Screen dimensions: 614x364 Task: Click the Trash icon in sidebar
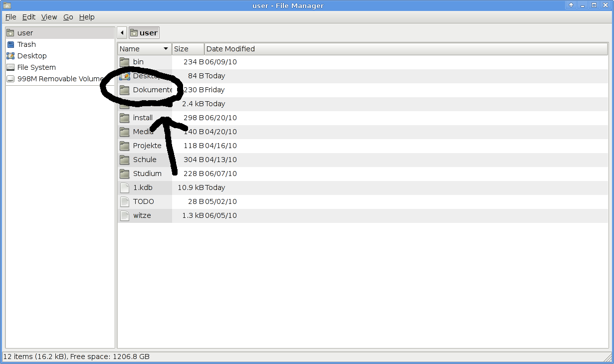pos(10,44)
